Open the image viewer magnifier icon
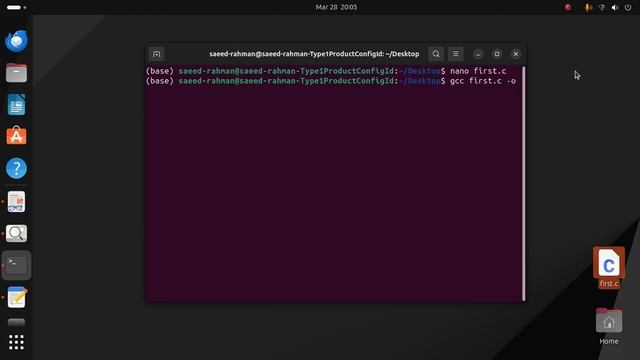The height and width of the screenshot is (360, 640). coord(16,233)
